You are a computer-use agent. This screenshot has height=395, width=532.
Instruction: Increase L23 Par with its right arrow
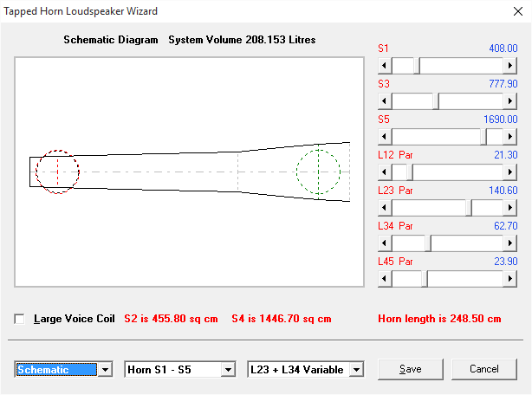[510, 208]
